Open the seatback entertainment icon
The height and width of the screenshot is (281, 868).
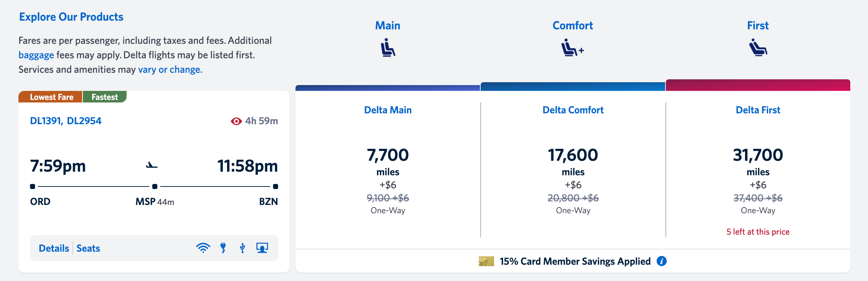[x=261, y=248]
